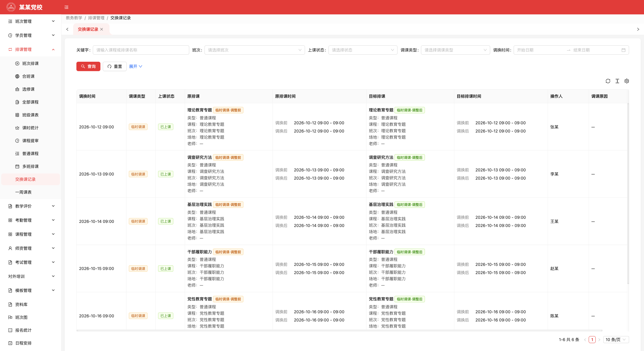Viewport: 644px width, 351px height.
Task: Click the 重置 reset button
Action: click(x=114, y=66)
